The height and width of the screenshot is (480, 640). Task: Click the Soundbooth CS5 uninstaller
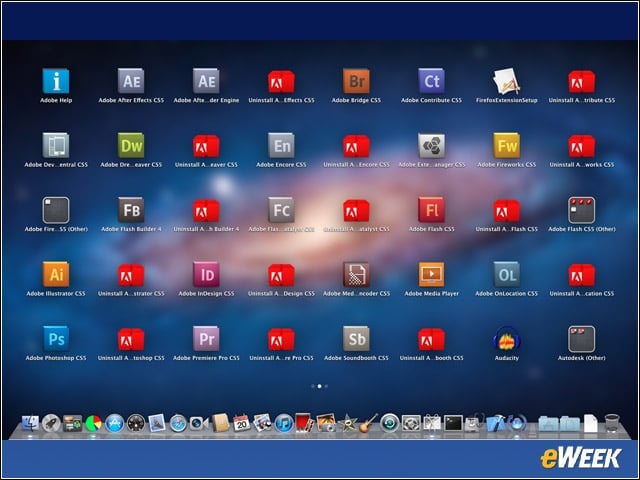tap(431, 340)
